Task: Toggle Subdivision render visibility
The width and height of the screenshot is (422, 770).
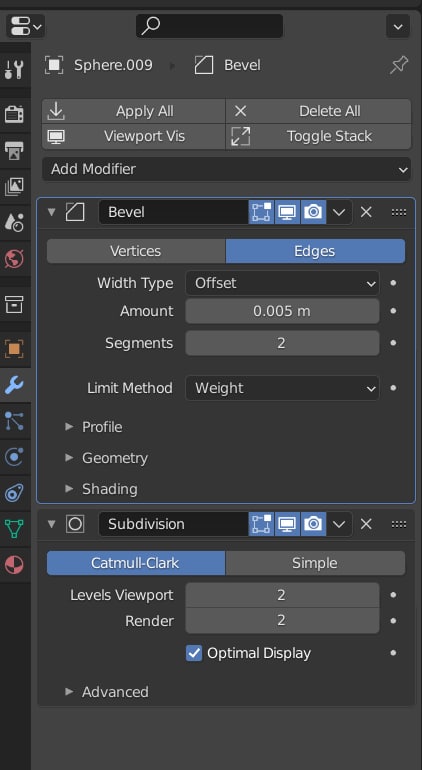Action: coord(313,524)
